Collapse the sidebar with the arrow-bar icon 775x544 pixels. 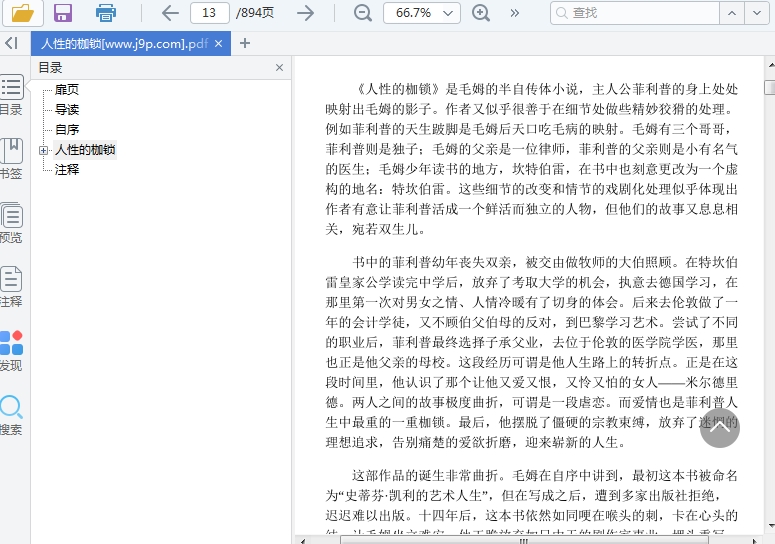(x=12, y=43)
